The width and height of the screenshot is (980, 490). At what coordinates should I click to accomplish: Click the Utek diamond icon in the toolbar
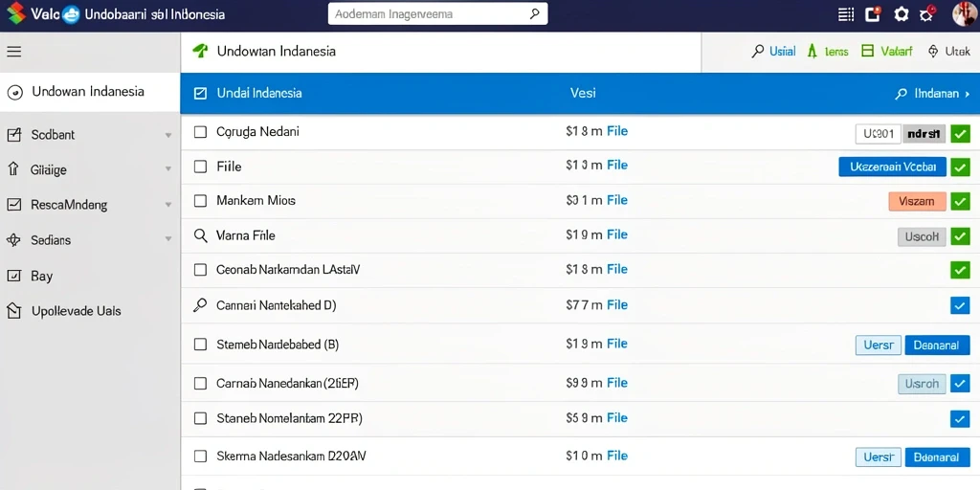[933, 52]
